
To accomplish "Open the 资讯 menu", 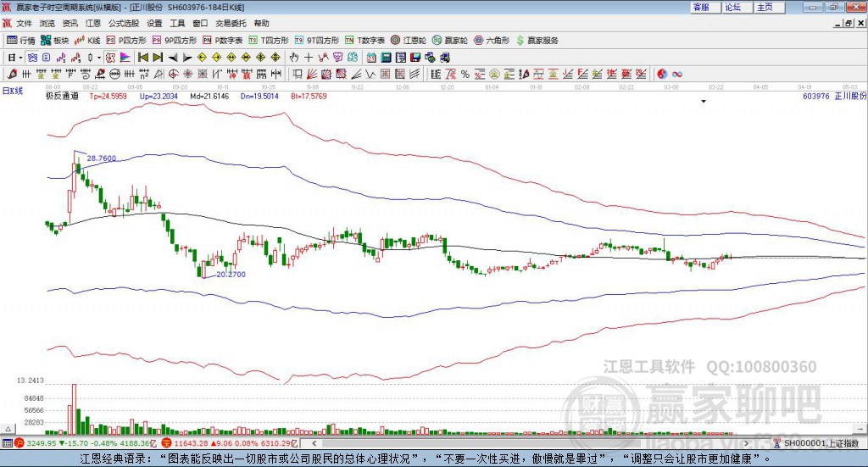I will coord(70,23).
